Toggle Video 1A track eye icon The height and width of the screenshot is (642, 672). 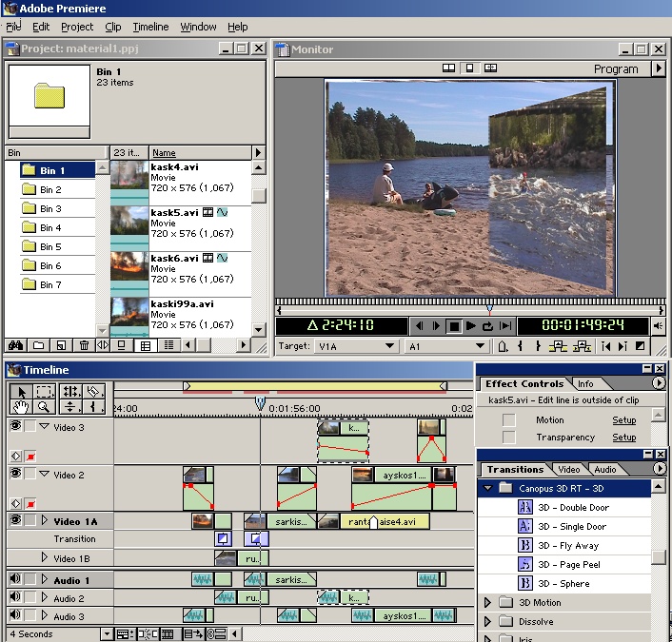click(x=16, y=520)
